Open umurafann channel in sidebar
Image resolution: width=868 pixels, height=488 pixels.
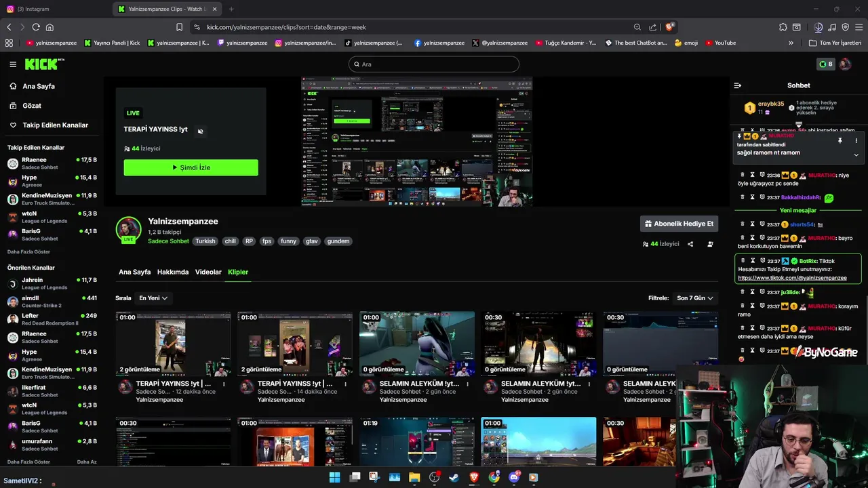pyautogui.click(x=52, y=445)
